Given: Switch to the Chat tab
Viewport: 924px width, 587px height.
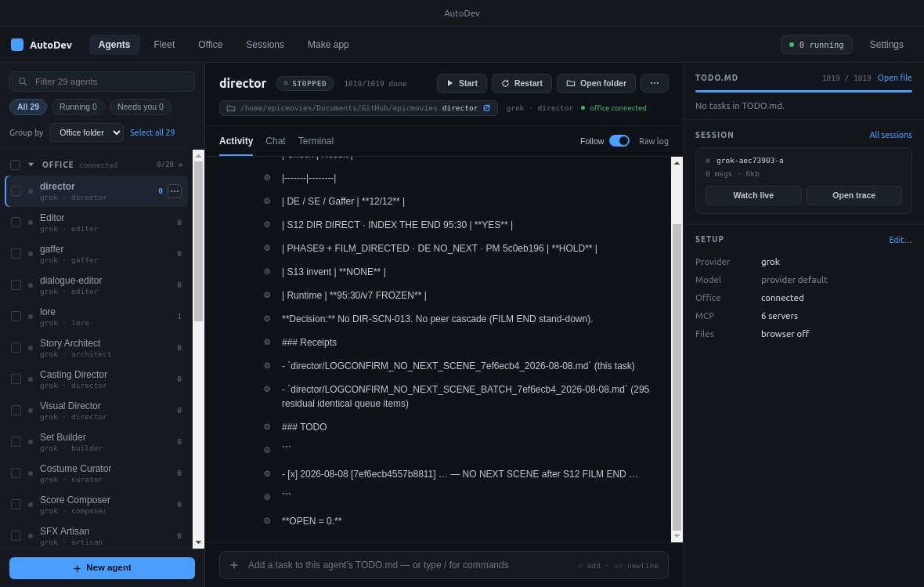Looking at the screenshot, I should click(275, 141).
